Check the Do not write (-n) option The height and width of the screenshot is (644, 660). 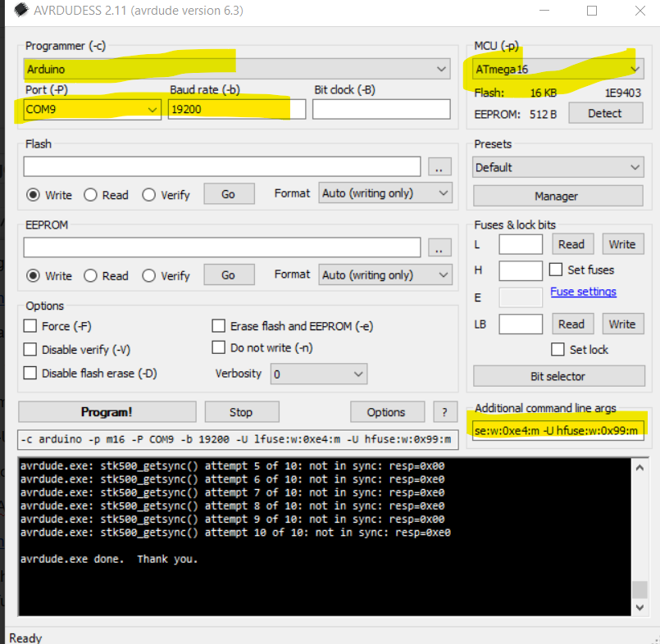[x=218, y=347]
